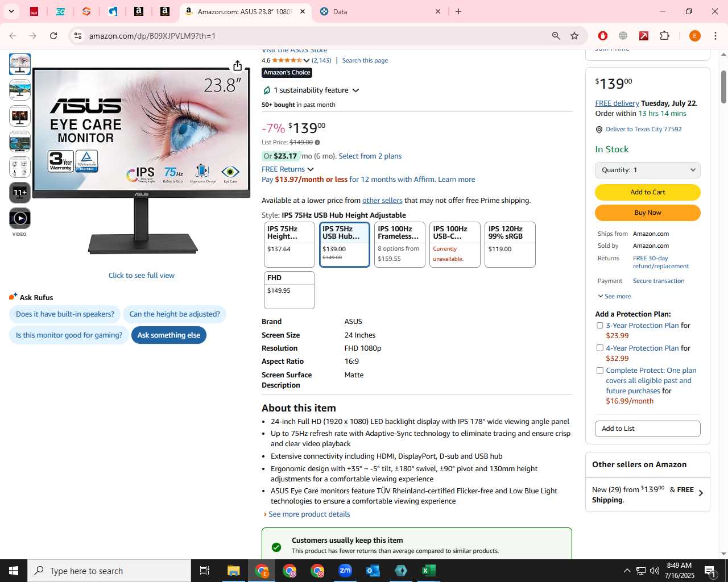Image resolution: width=728 pixels, height=582 pixels.
Task: Click the share icon above product image
Action: pyautogui.click(x=238, y=66)
